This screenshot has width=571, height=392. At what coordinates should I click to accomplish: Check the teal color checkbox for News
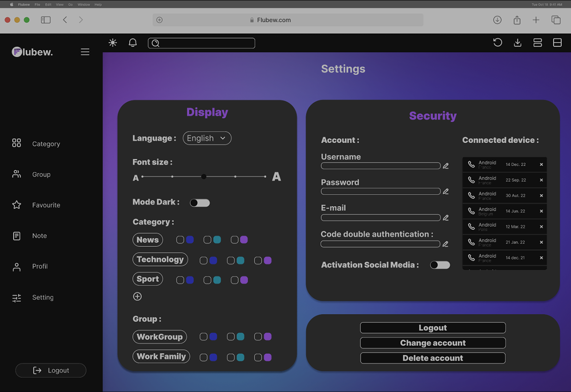click(x=207, y=240)
